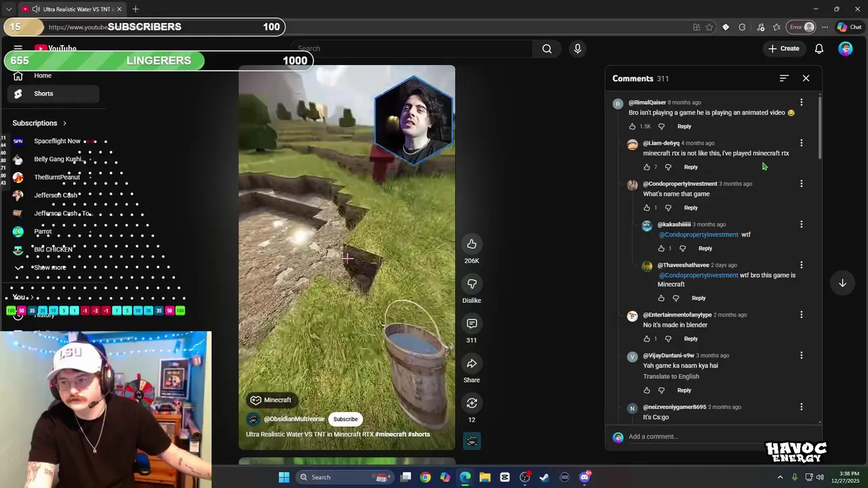Share this Short
The image size is (868, 488).
coord(471,363)
